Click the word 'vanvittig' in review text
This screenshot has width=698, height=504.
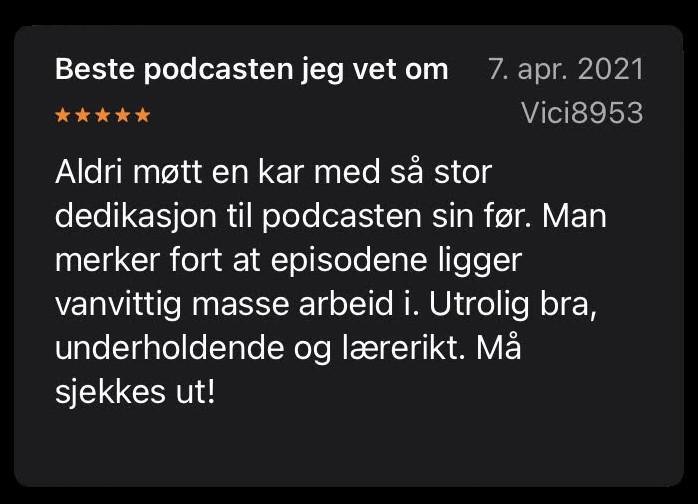tap(118, 305)
